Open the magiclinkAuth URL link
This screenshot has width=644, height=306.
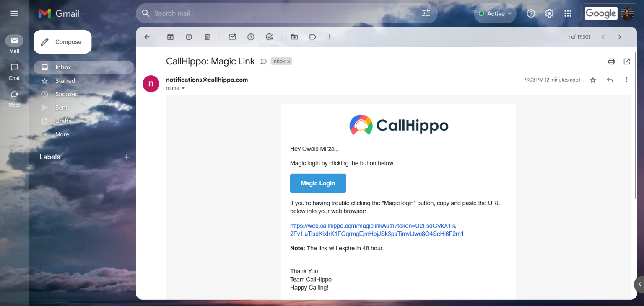coord(377,230)
